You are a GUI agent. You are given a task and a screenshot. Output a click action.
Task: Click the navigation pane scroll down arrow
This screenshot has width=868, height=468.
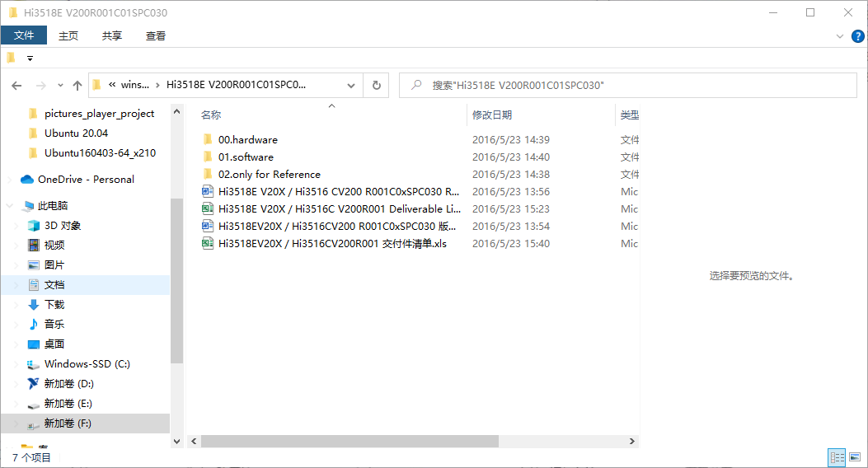[176, 441]
